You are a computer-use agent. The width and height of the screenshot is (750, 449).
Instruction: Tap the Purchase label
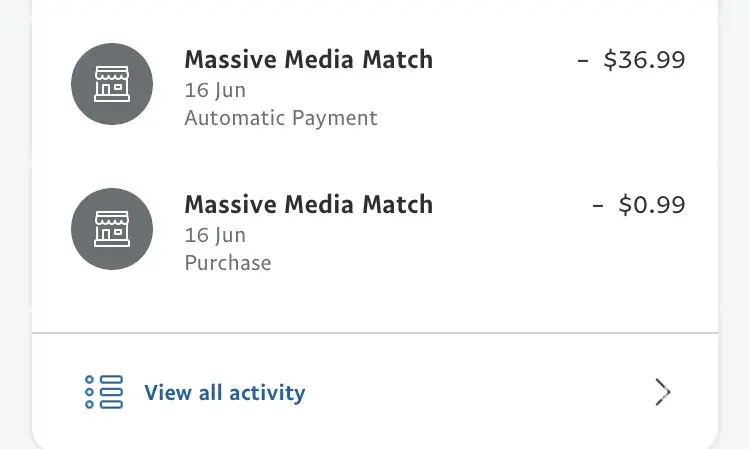coord(228,263)
